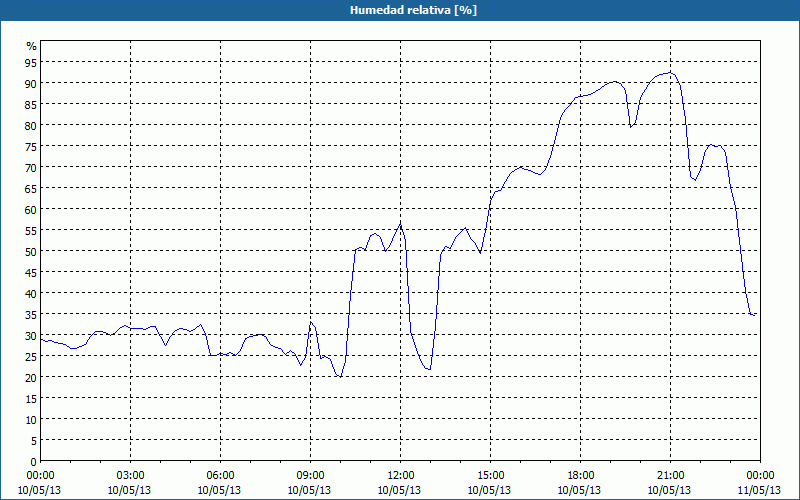The height and width of the screenshot is (500, 800).
Task: Click the '10/05/13' date under 21:00
Action: pyautogui.click(x=669, y=490)
